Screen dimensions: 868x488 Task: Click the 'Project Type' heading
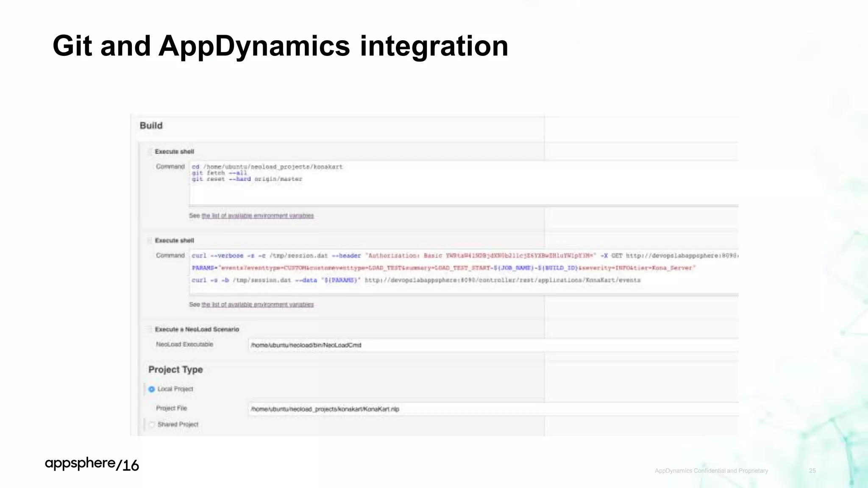(175, 370)
